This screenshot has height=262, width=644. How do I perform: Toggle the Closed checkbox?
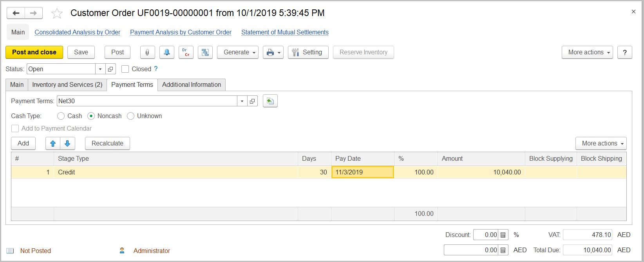click(125, 69)
